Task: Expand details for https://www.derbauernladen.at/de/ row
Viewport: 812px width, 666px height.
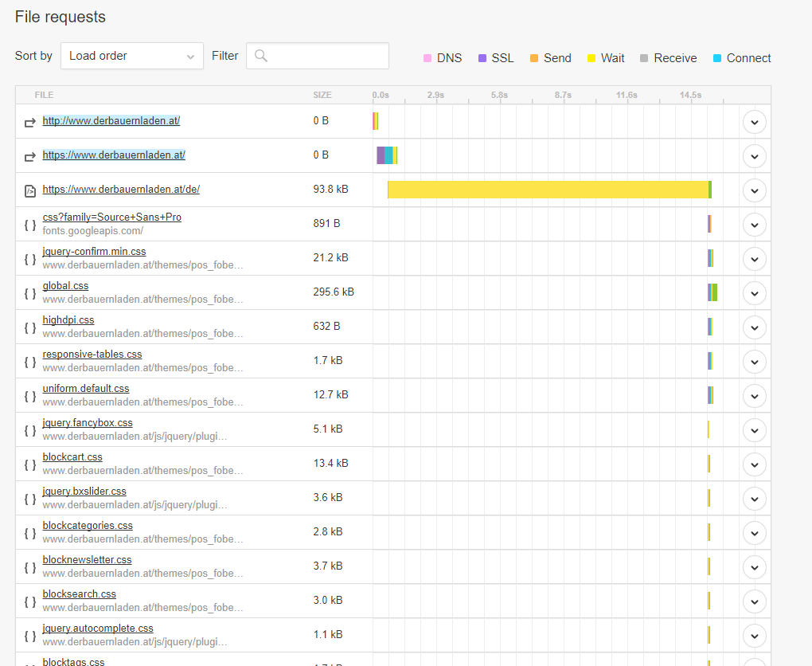Action: click(x=755, y=190)
